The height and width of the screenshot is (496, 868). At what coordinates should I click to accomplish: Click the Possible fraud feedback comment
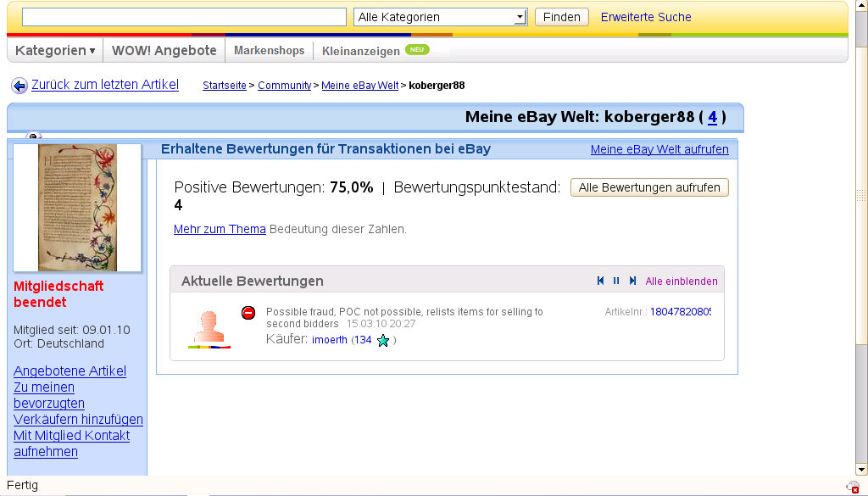[404, 318]
